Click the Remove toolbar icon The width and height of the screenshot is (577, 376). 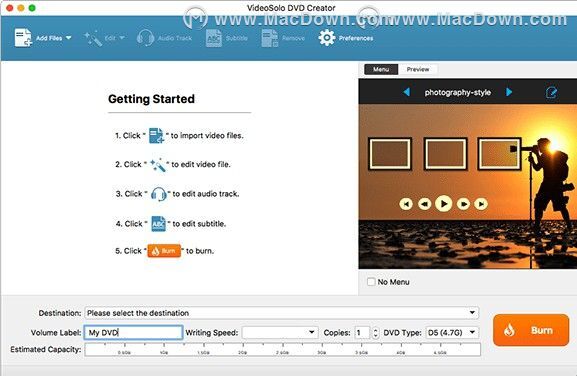(269, 38)
